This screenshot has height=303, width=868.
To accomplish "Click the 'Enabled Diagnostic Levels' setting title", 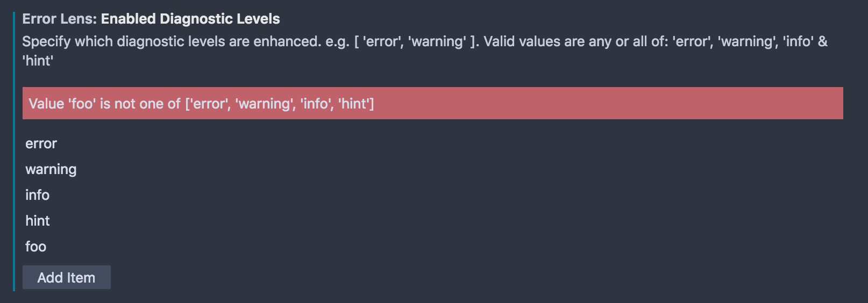I will tap(190, 19).
